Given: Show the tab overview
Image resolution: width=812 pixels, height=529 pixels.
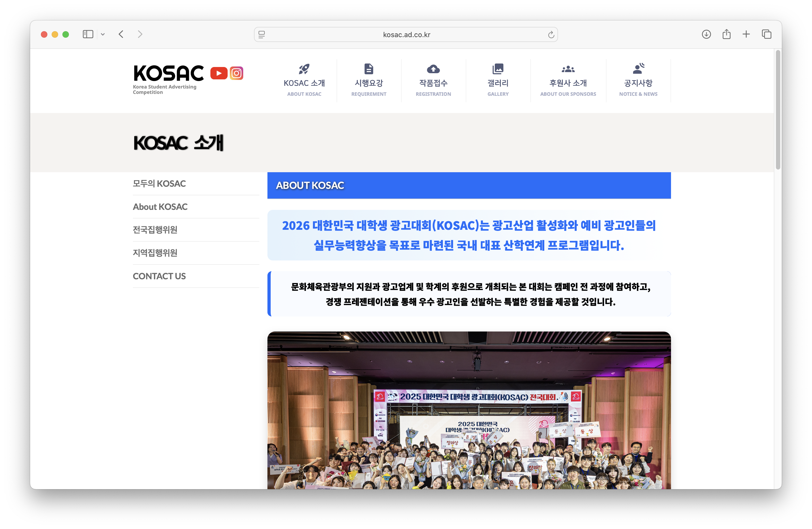Looking at the screenshot, I should [766, 34].
